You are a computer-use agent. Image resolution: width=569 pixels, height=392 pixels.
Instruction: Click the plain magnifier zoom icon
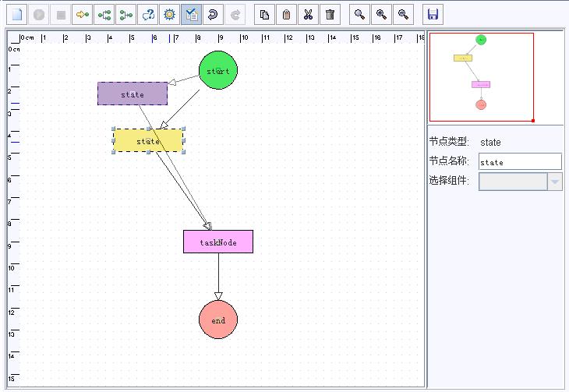coord(359,15)
